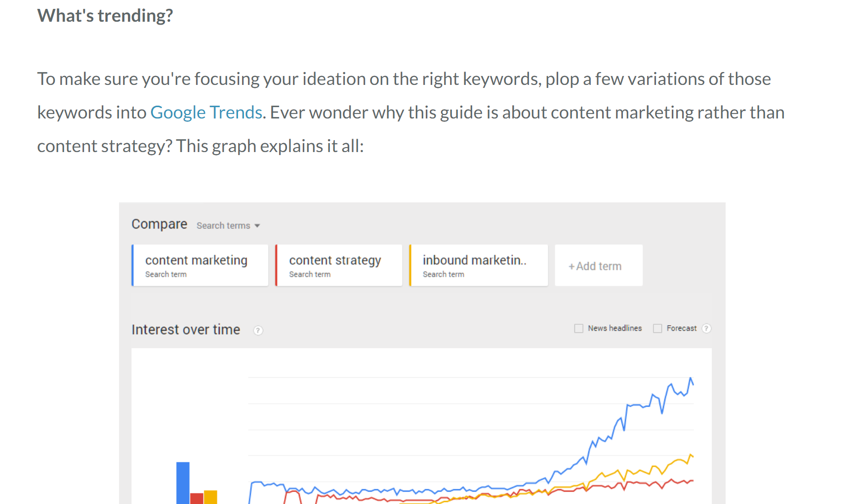Select the content marketing search term box
This screenshot has width=858, height=504.
click(x=200, y=265)
